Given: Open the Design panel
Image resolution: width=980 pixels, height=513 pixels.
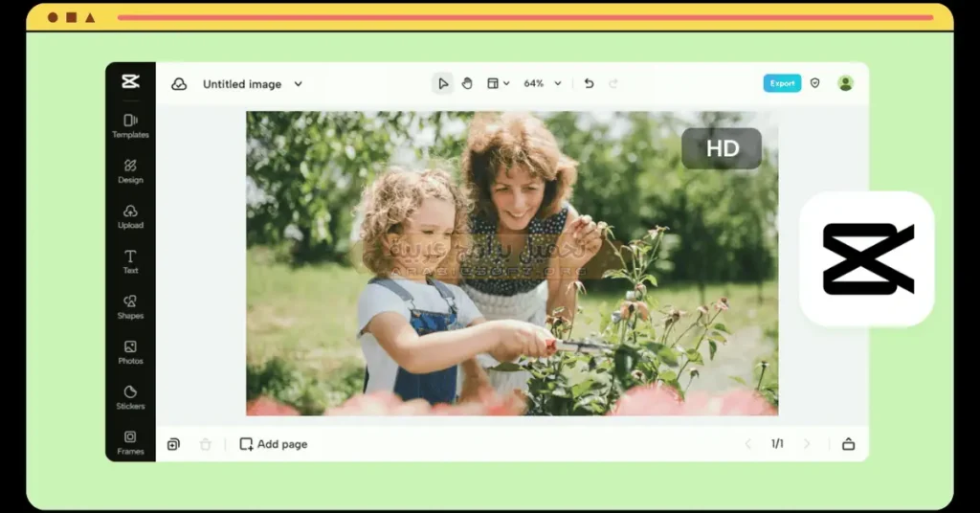Looking at the screenshot, I should point(130,171).
